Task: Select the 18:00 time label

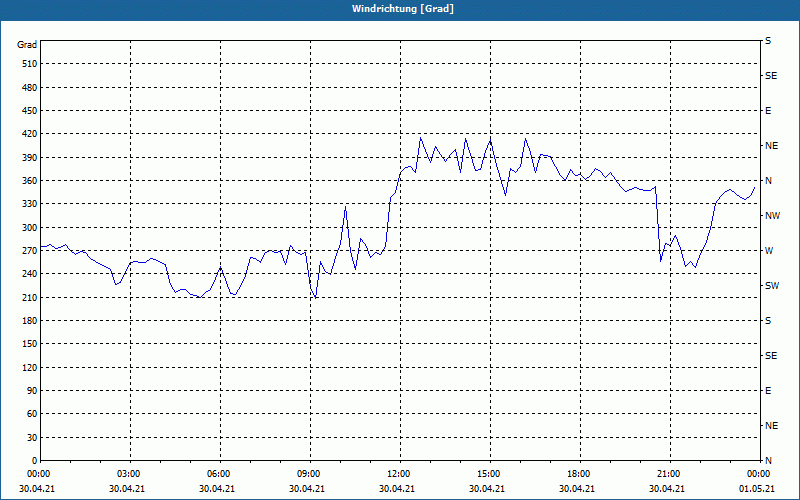Action: (x=579, y=474)
